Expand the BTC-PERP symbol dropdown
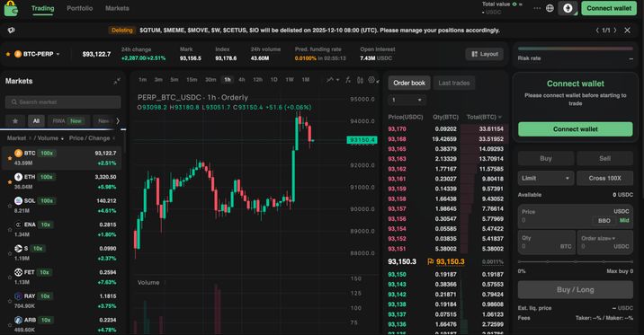This screenshot has height=335, width=644. (58, 54)
